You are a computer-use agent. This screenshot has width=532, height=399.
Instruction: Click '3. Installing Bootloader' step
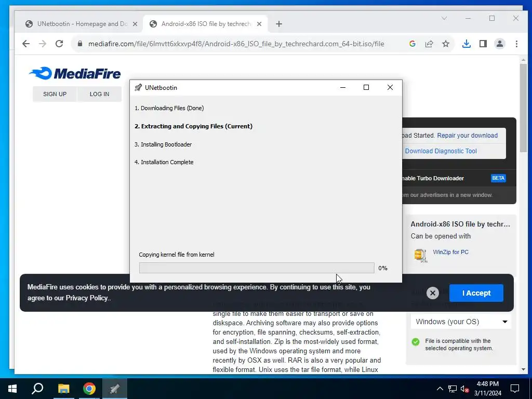point(163,144)
